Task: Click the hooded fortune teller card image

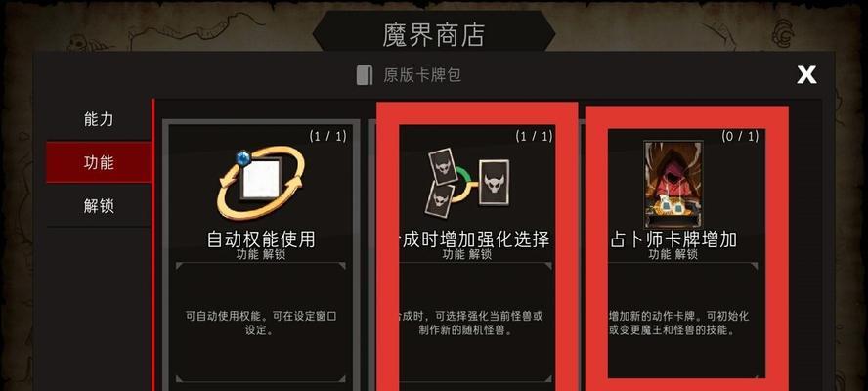Action: tap(673, 185)
